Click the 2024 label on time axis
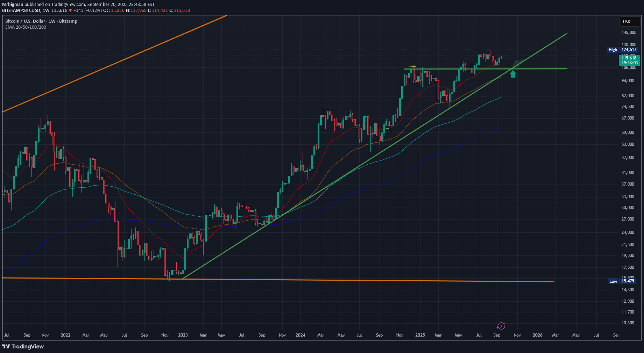The width and height of the screenshot is (644, 353). click(x=300, y=335)
